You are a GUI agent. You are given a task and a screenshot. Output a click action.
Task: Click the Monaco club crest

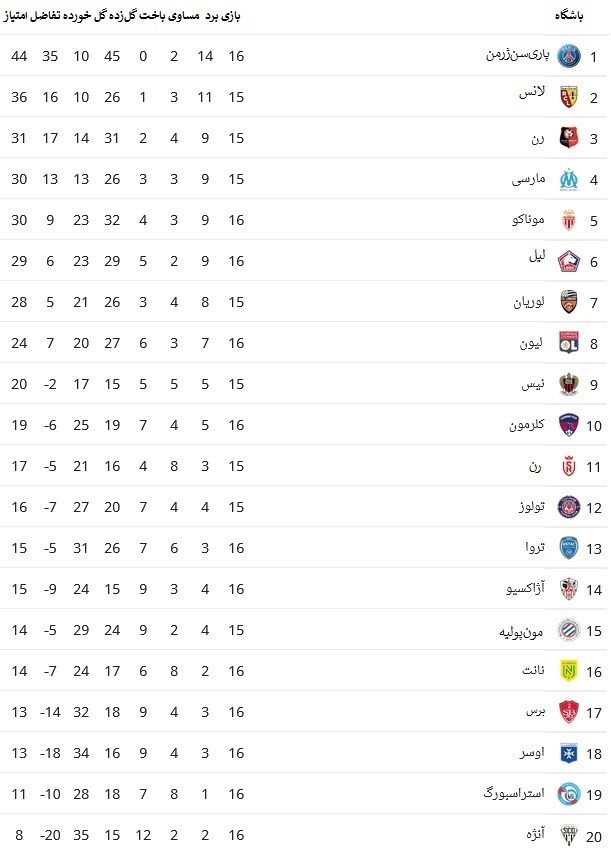[x=568, y=220]
